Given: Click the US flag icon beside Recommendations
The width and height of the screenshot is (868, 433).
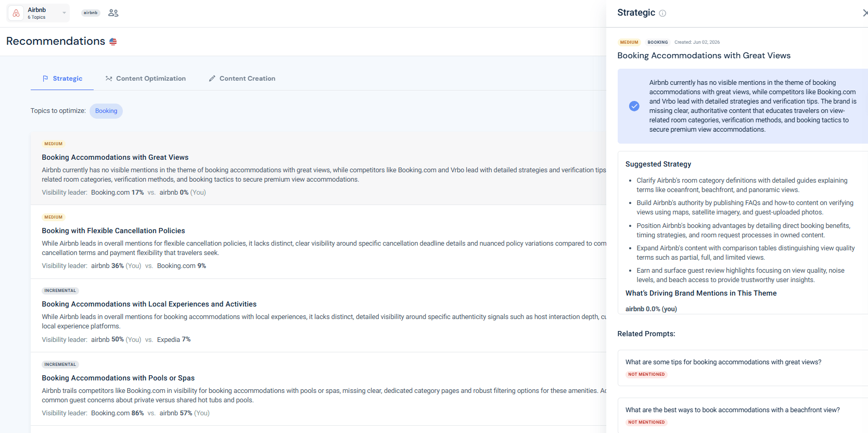Looking at the screenshot, I should pos(113,42).
